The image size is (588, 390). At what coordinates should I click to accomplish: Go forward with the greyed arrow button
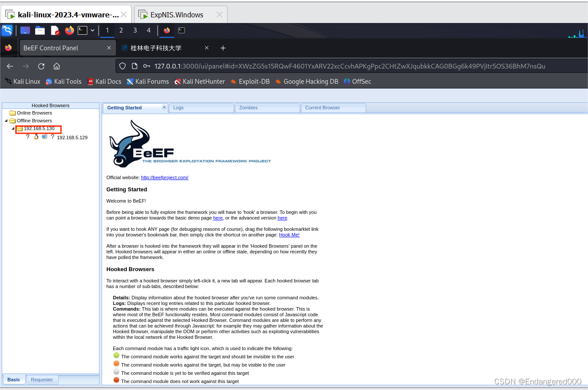(26, 66)
